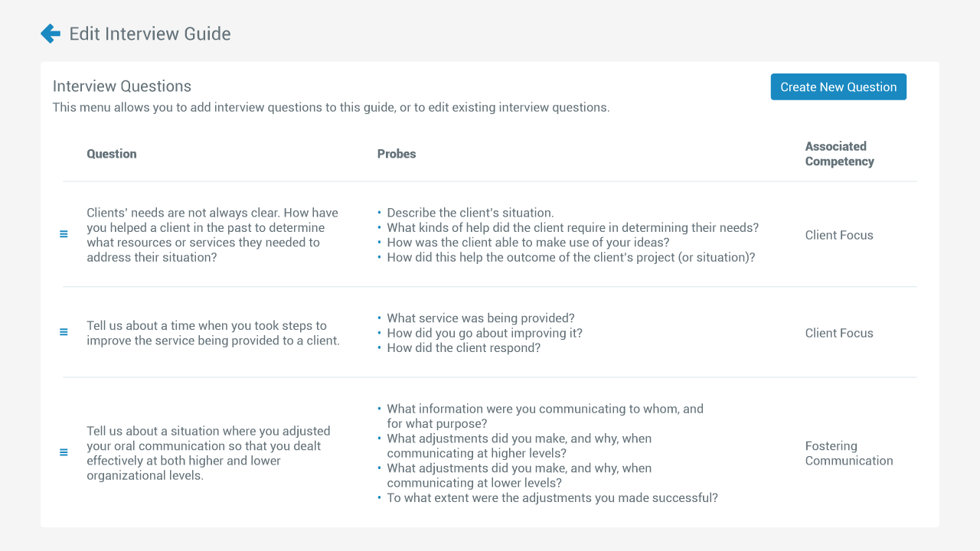The image size is (980, 551).
Task: Click the back arrow beside Edit Interview Guide
Action: point(51,34)
